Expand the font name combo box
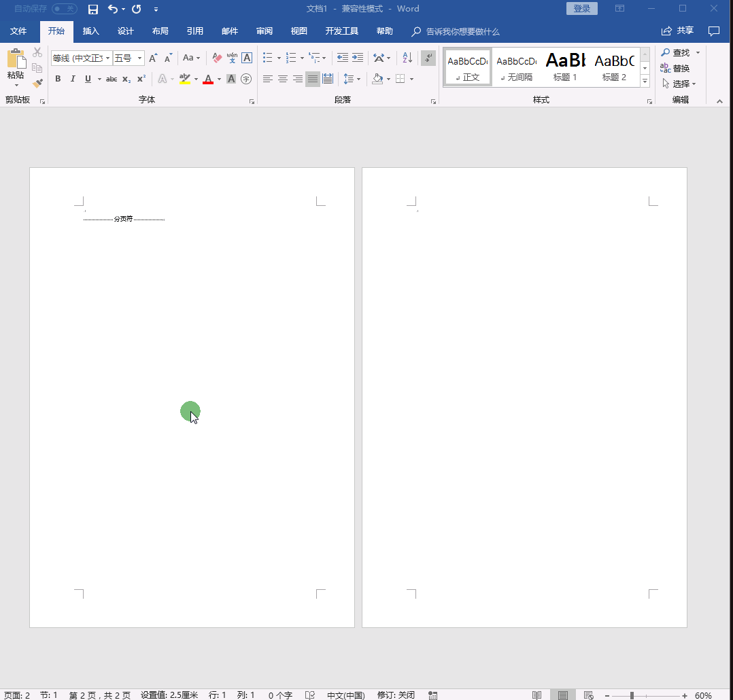The image size is (733, 700). pyautogui.click(x=107, y=58)
